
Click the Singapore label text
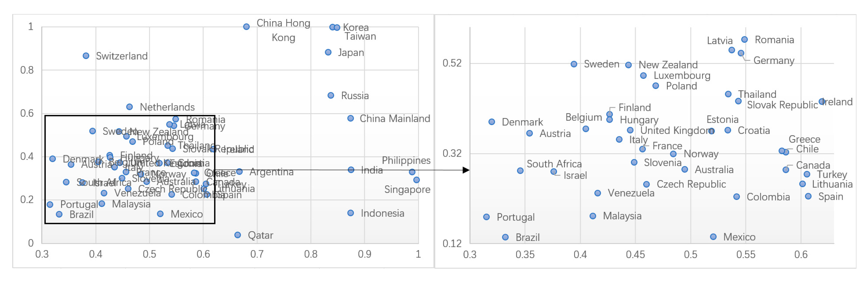tap(407, 189)
